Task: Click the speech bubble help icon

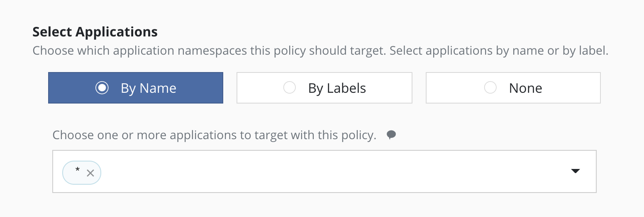Action: tap(391, 135)
